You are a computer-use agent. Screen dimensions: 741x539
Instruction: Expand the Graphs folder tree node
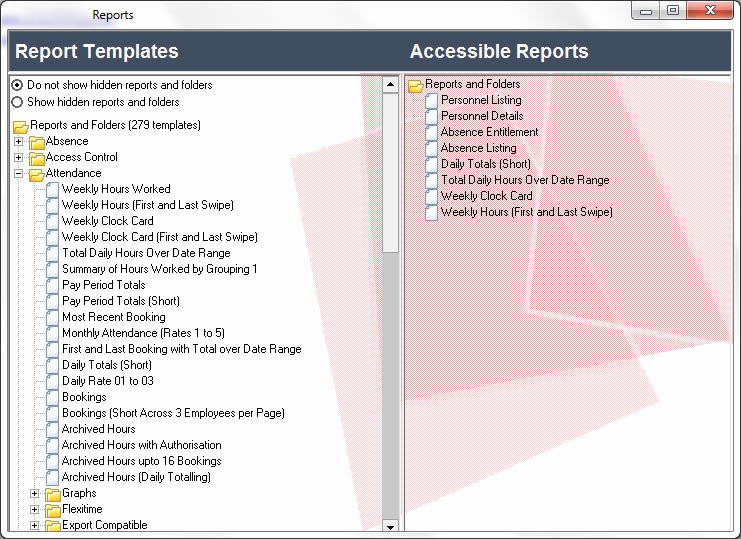click(x=34, y=494)
